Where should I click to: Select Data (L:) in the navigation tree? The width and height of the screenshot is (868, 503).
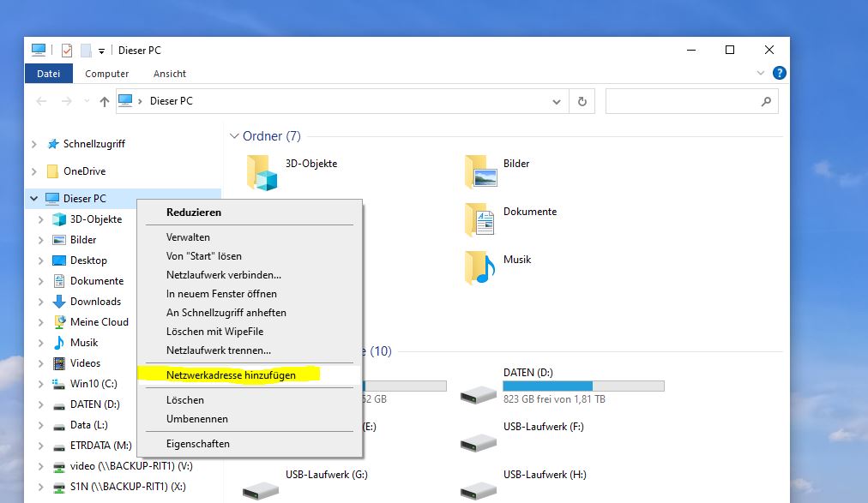click(88, 424)
